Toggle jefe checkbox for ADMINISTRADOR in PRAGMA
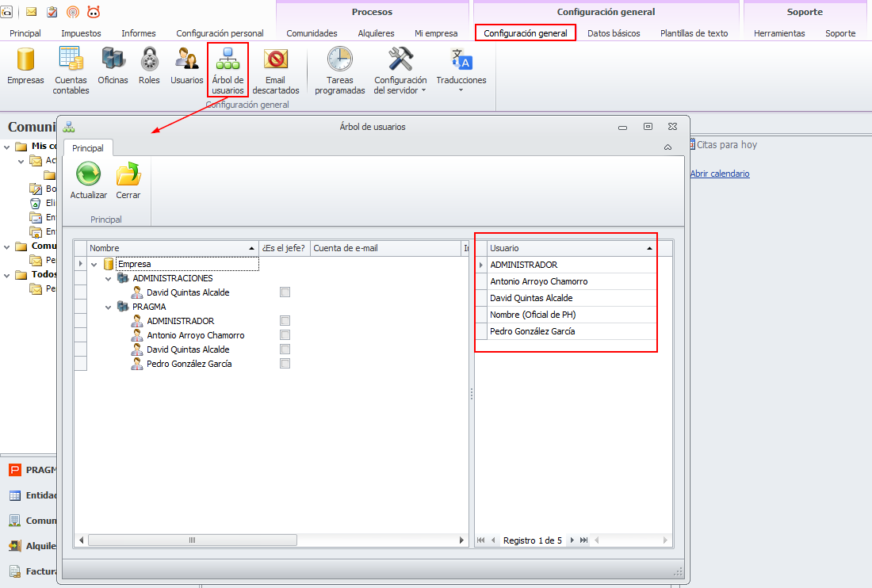This screenshot has height=588, width=872. click(285, 321)
